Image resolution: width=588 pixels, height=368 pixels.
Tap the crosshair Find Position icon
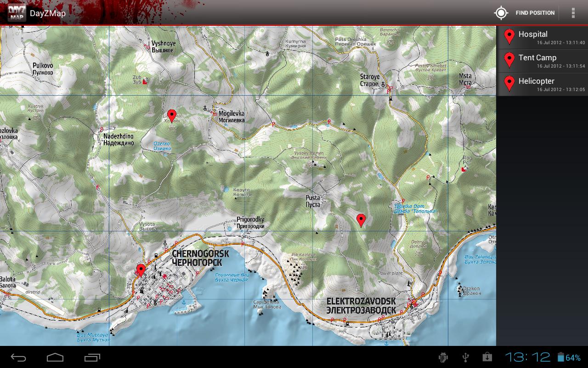click(501, 13)
